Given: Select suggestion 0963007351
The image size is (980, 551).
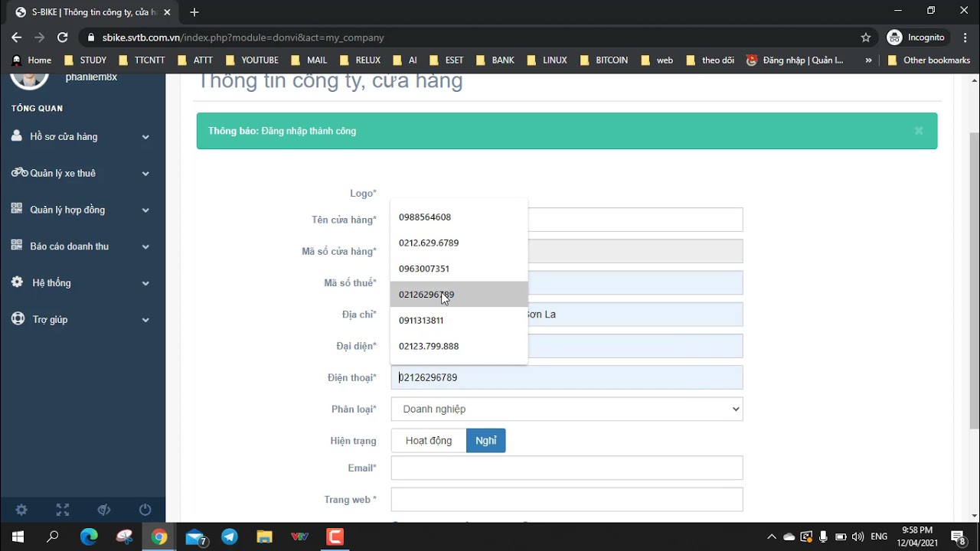Looking at the screenshot, I should coord(459,269).
